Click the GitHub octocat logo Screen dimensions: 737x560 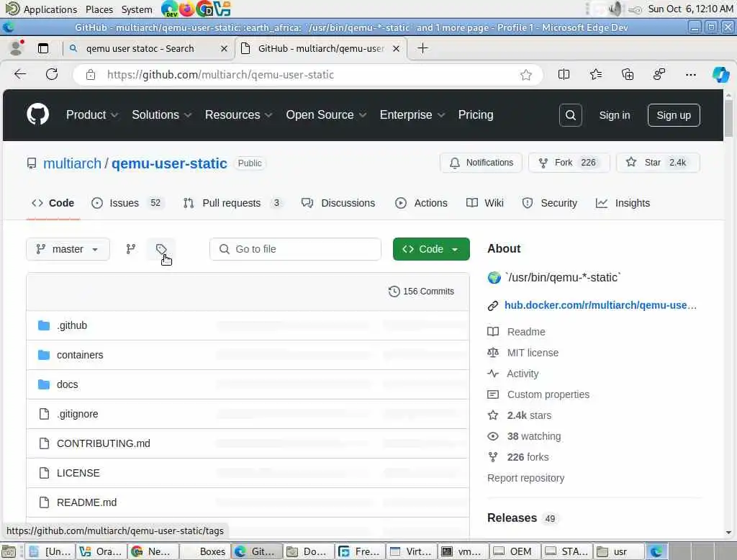[x=37, y=114]
